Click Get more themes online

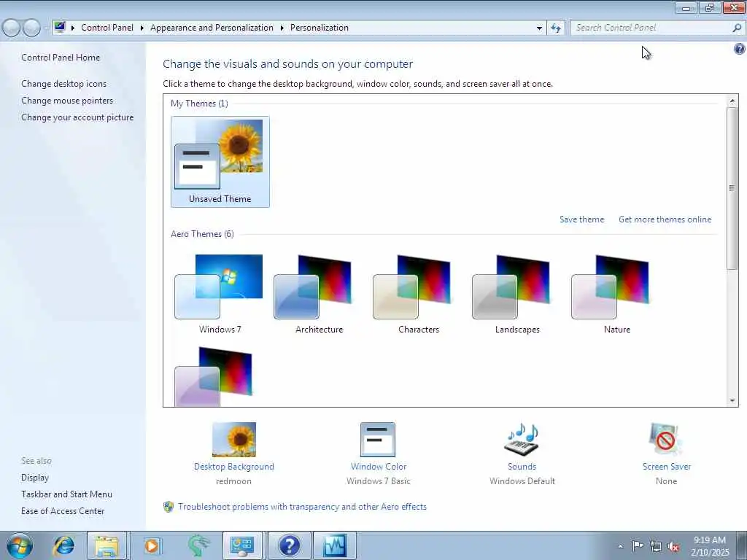pos(665,219)
